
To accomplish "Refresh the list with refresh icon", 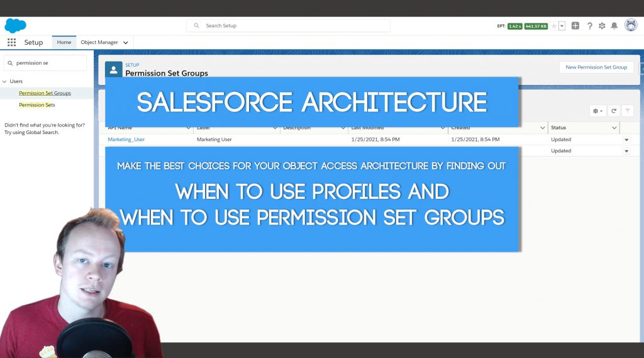I will tap(614, 111).
